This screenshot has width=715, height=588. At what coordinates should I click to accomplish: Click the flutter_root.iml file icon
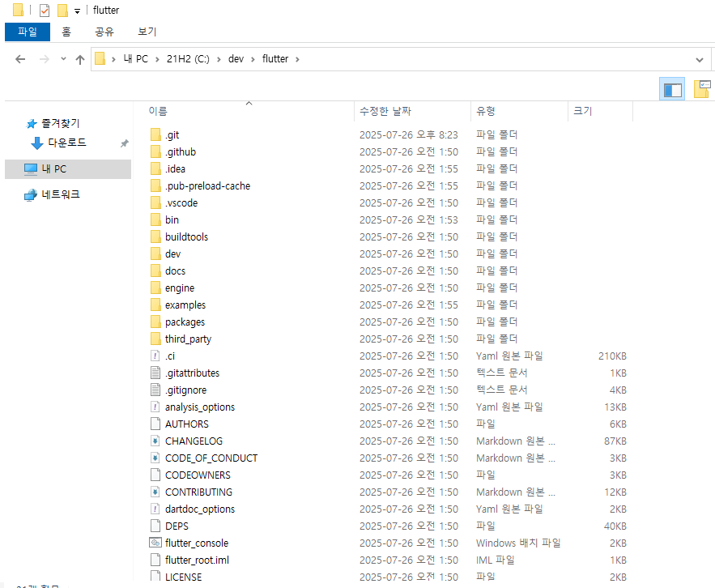point(155,560)
